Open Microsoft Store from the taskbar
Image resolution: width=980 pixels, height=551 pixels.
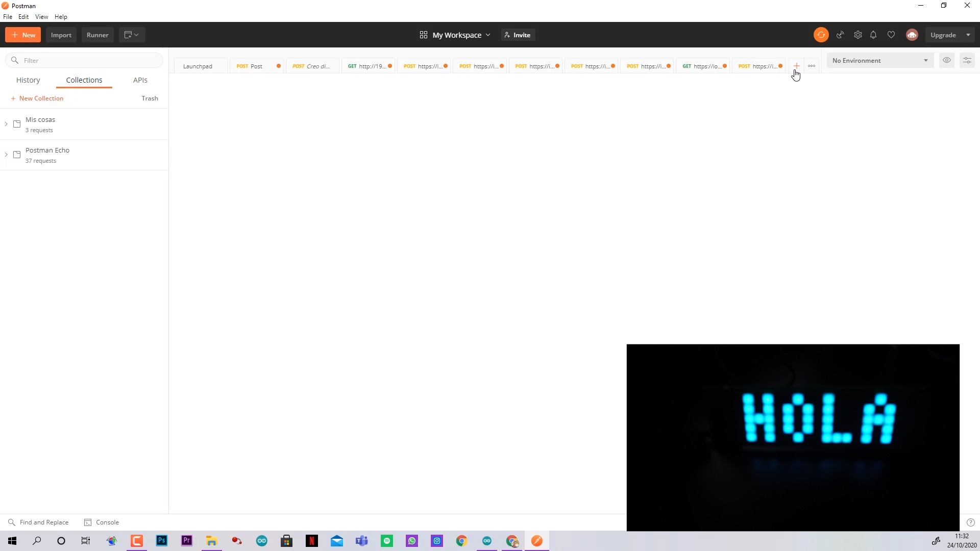pos(287,541)
